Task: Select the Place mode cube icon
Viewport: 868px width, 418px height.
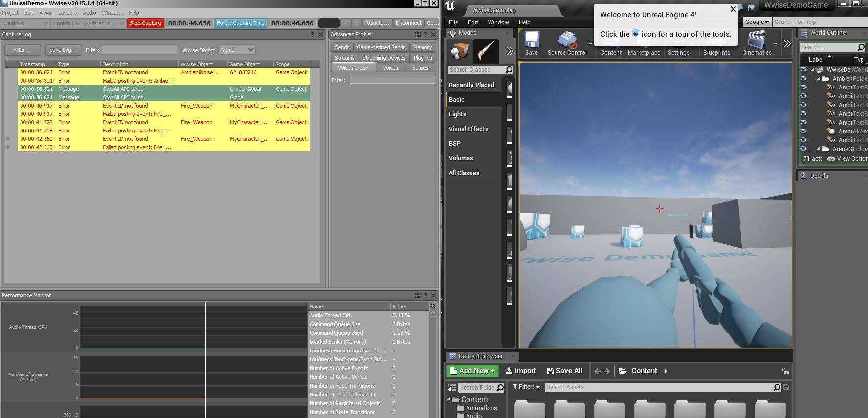Action: tap(460, 51)
